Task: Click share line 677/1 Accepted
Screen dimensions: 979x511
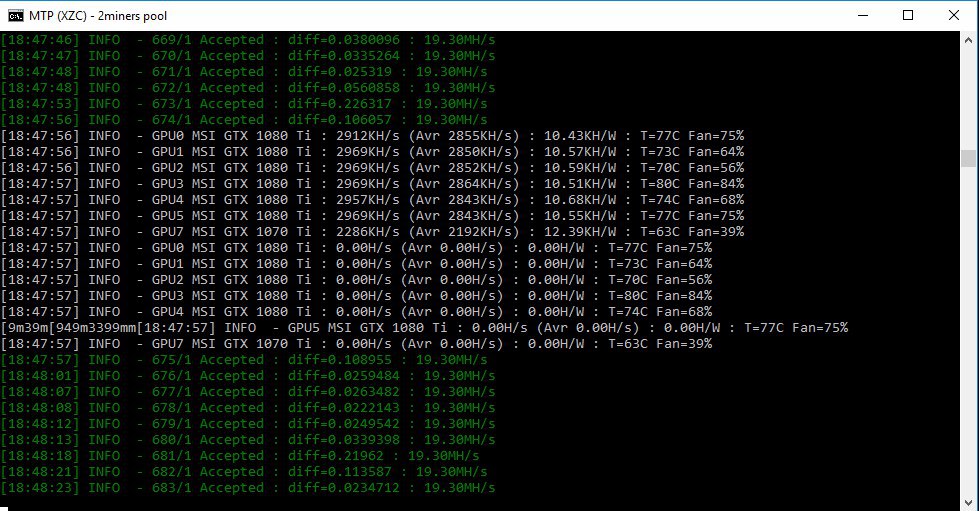Action: pyautogui.click(x=248, y=392)
